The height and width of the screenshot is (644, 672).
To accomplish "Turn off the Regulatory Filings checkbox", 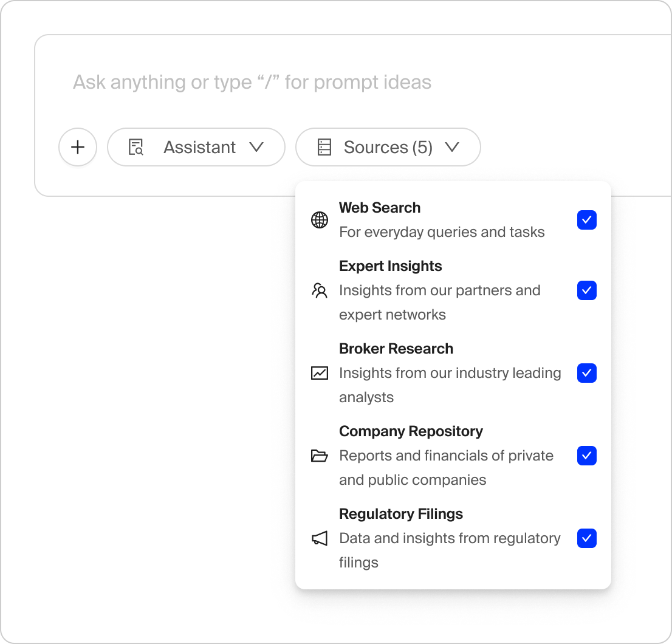I will point(586,538).
